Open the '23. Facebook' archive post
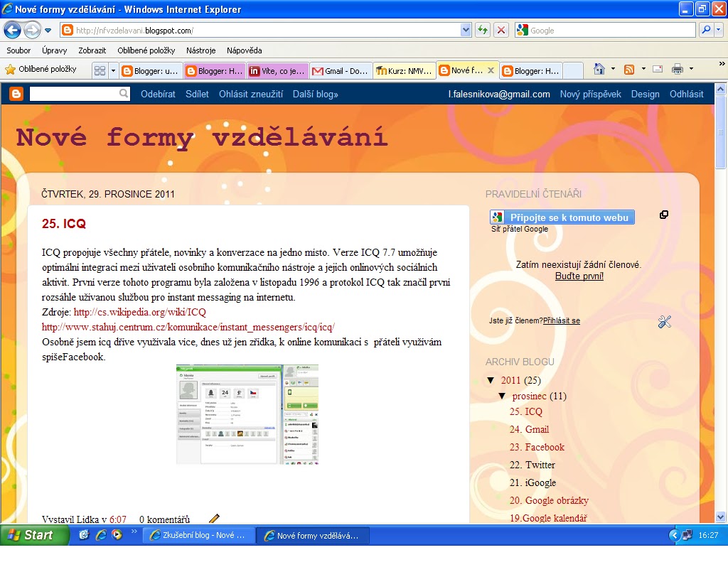Screen dimensions: 728x572 537,447
